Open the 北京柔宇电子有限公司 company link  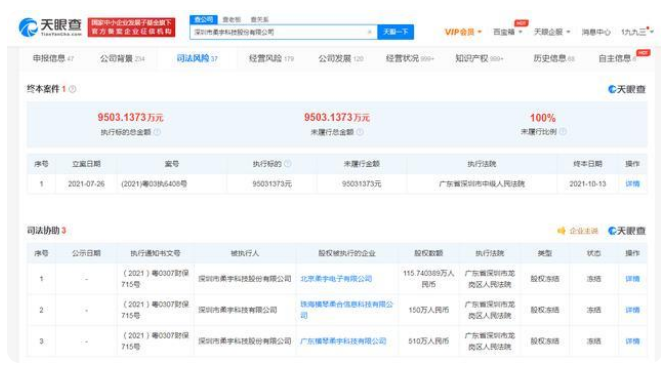[x=336, y=279]
